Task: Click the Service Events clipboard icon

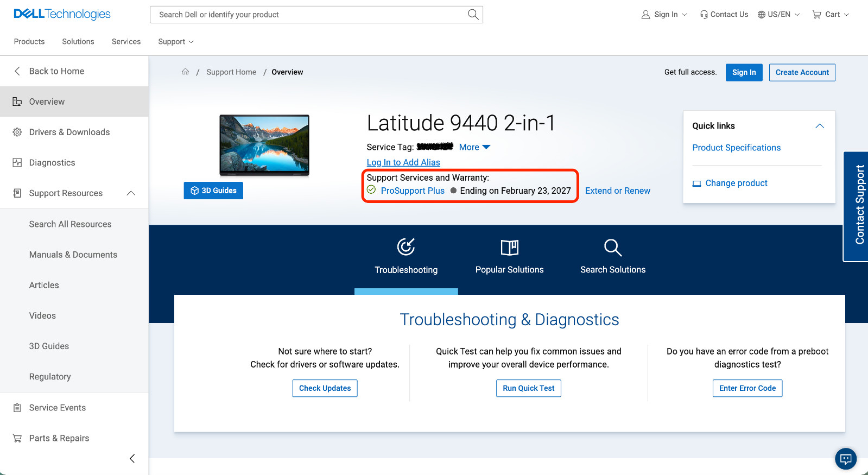Action: pos(17,408)
